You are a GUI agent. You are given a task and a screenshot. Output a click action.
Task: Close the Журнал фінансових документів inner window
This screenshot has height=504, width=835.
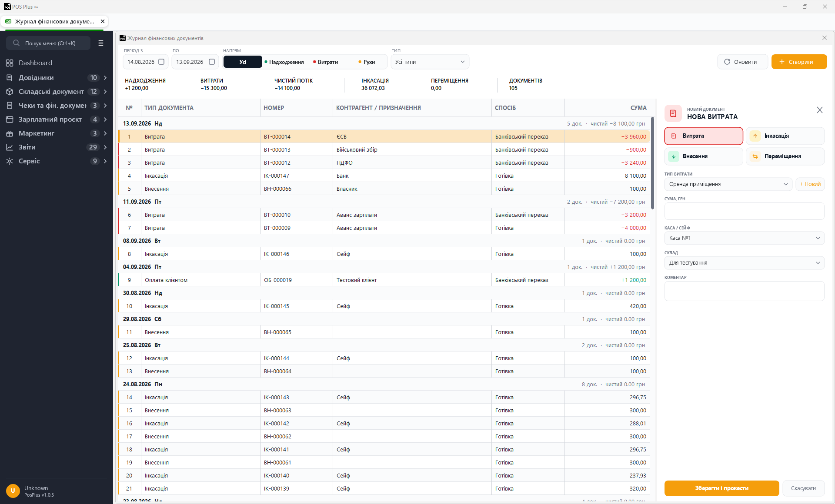click(x=825, y=38)
